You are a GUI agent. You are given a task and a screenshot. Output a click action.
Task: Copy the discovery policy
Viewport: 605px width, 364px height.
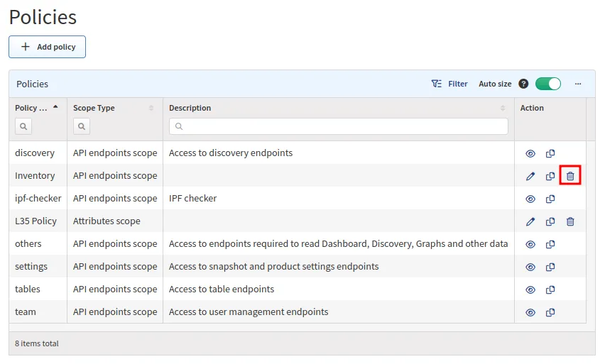[x=550, y=153]
